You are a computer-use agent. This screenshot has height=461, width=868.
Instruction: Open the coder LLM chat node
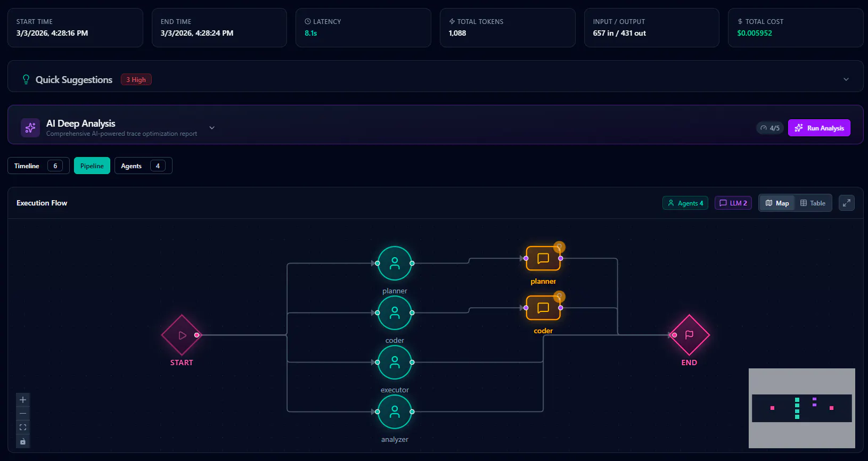click(543, 308)
